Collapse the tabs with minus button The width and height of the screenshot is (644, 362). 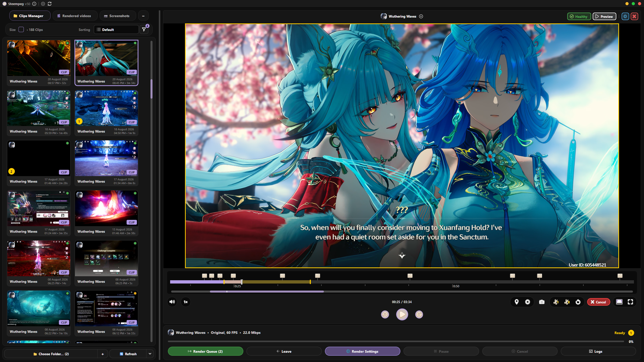coord(143,16)
